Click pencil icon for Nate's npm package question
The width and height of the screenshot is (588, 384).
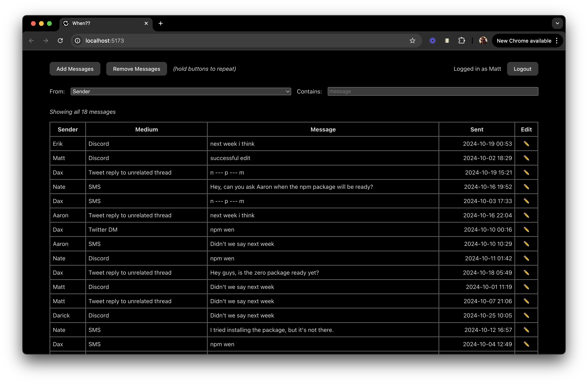[526, 187]
